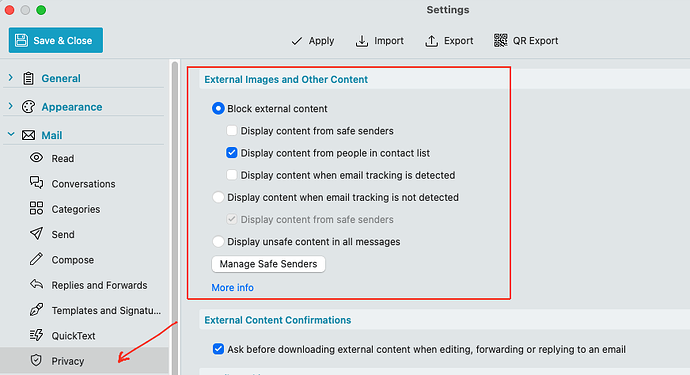Check Display content when email tracking is detected
This screenshot has width=690, height=375.
click(231, 175)
